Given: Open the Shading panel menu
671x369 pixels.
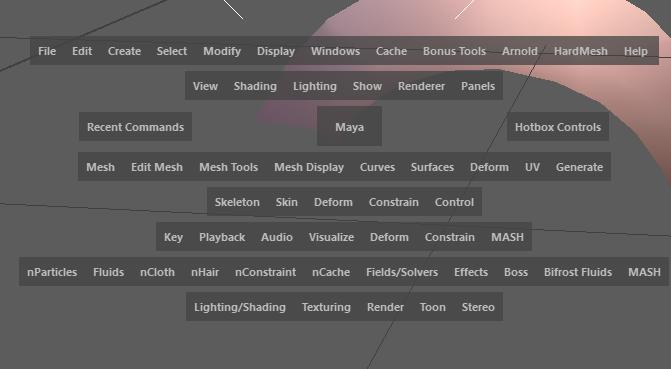Looking at the screenshot, I should point(255,86).
